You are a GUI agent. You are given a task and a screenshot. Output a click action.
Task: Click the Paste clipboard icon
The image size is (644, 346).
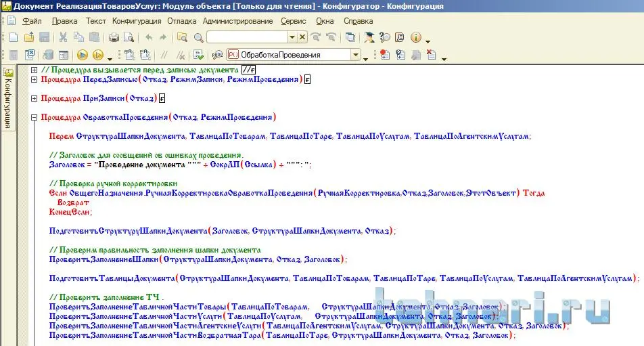pyautogui.click(x=94, y=37)
